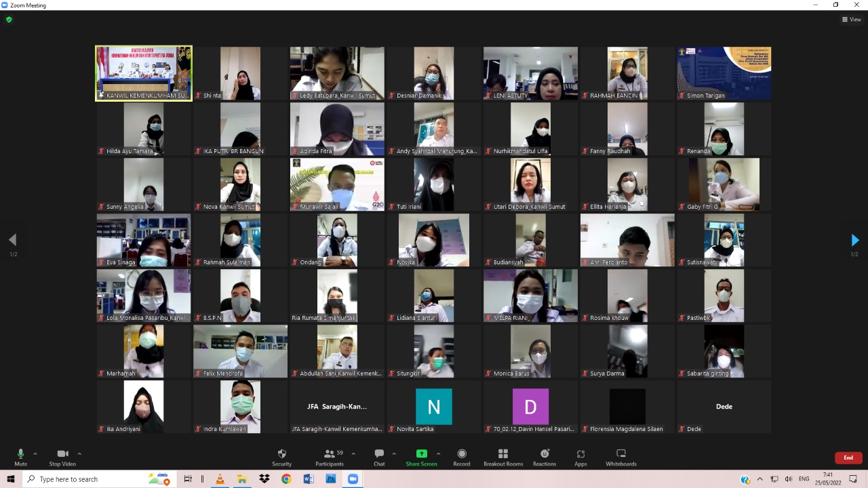This screenshot has width=868, height=488.
Task: Select the KANWIL KEMENKUMHAM video thumbnail
Action: [x=144, y=73]
